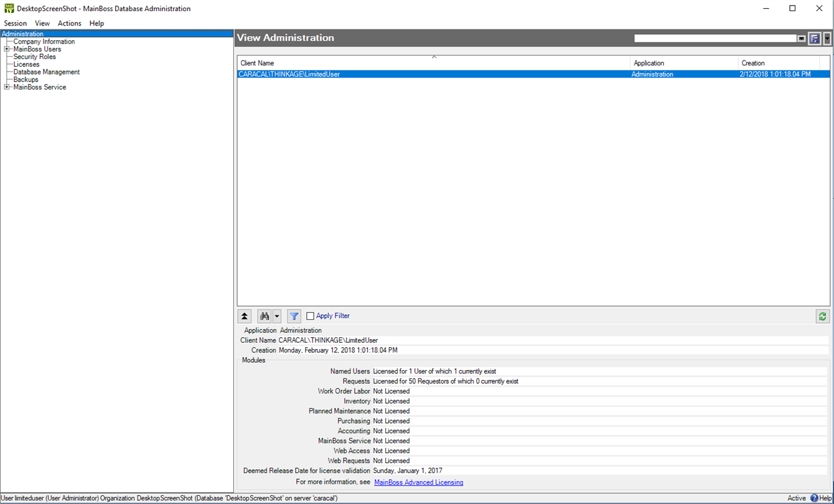Image resolution: width=834 pixels, height=504 pixels.
Task: Click the Administration cell in the table row
Action: point(652,74)
